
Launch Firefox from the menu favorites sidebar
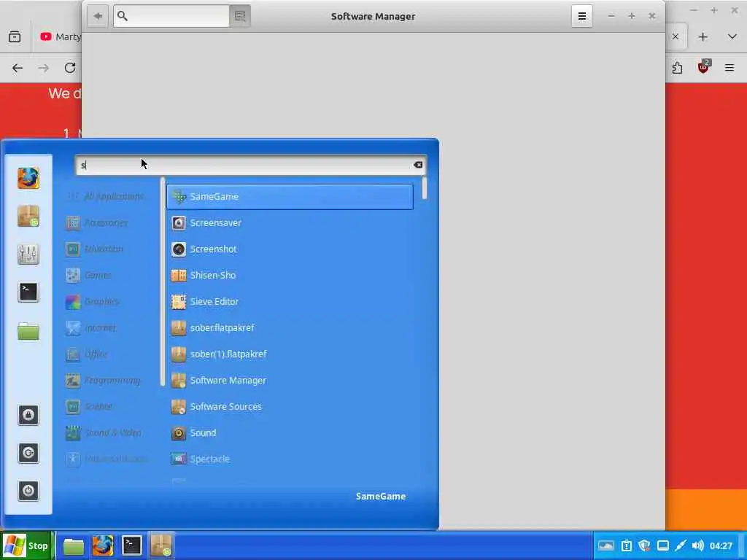(x=28, y=178)
